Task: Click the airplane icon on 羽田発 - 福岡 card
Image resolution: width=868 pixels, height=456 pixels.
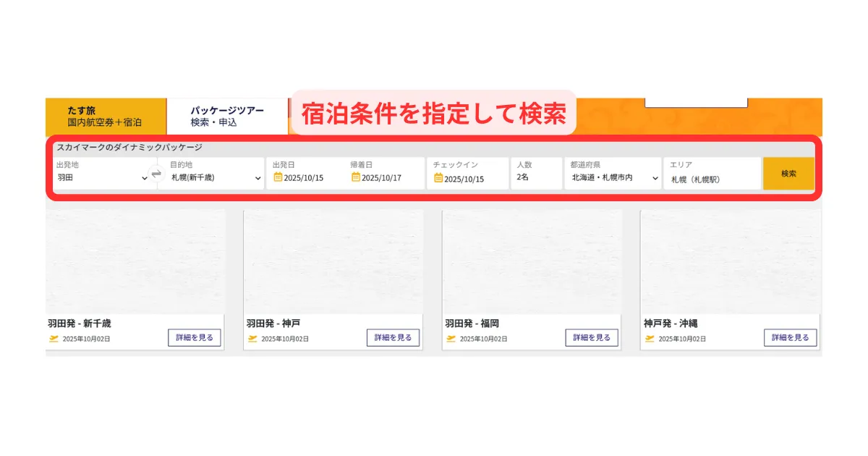Action: [451, 339]
